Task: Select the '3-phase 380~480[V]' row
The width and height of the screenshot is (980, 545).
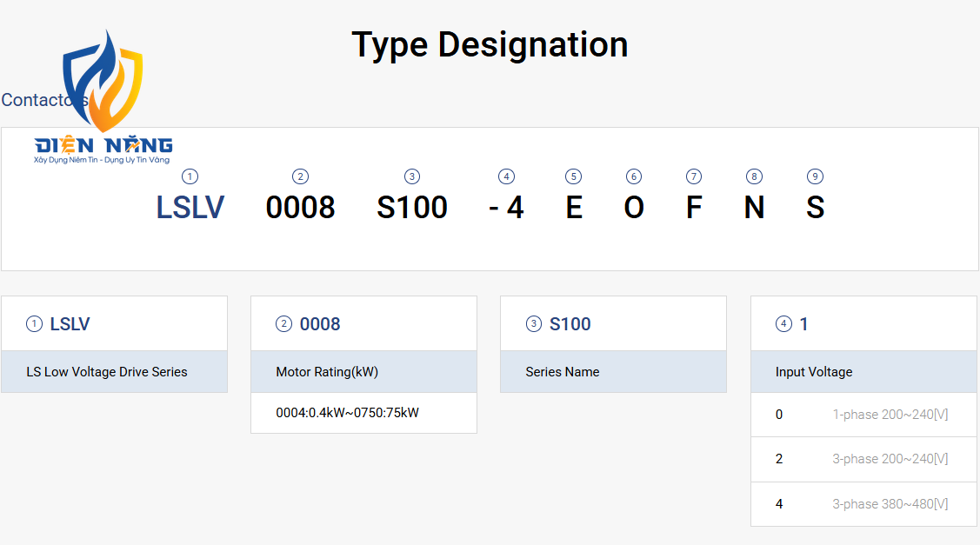Action: (863, 504)
